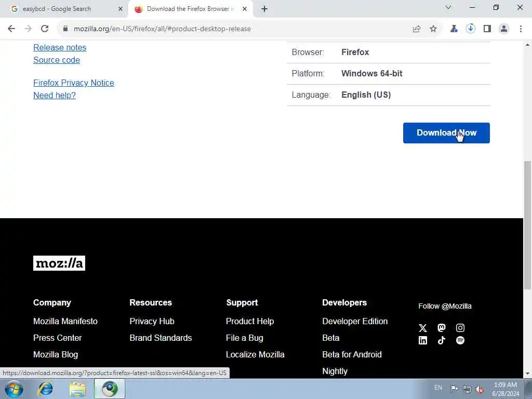Click the Chrome taskbar button
This screenshot has width=532, height=399.
tap(110, 389)
